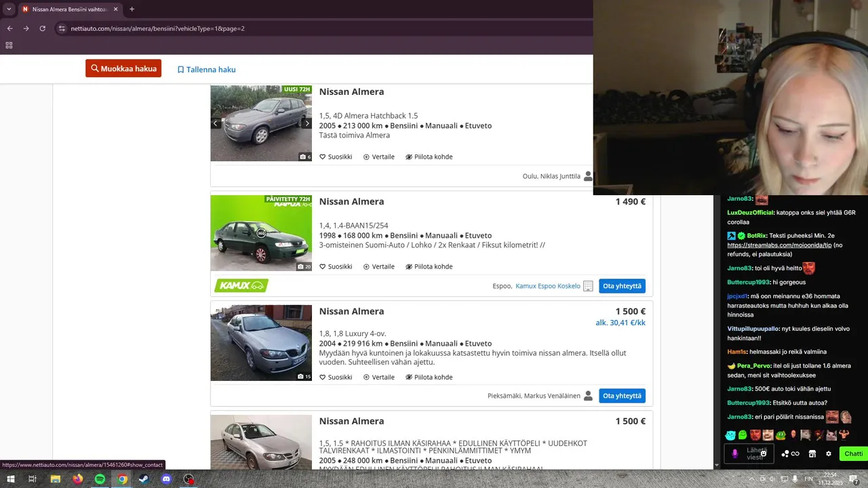Open the Chrome apps grid shortcut
Image resolution: width=868 pixels, height=488 pixels.
pyautogui.click(x=9, y=45)
